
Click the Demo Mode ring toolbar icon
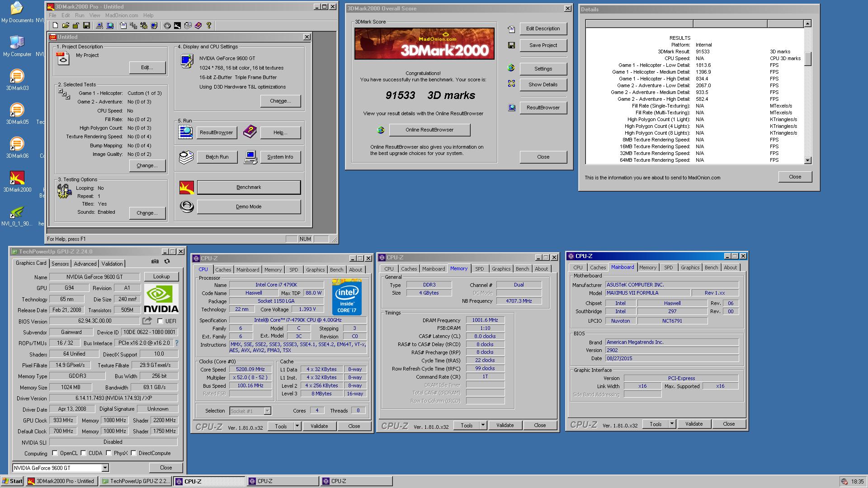click(167, 26)
